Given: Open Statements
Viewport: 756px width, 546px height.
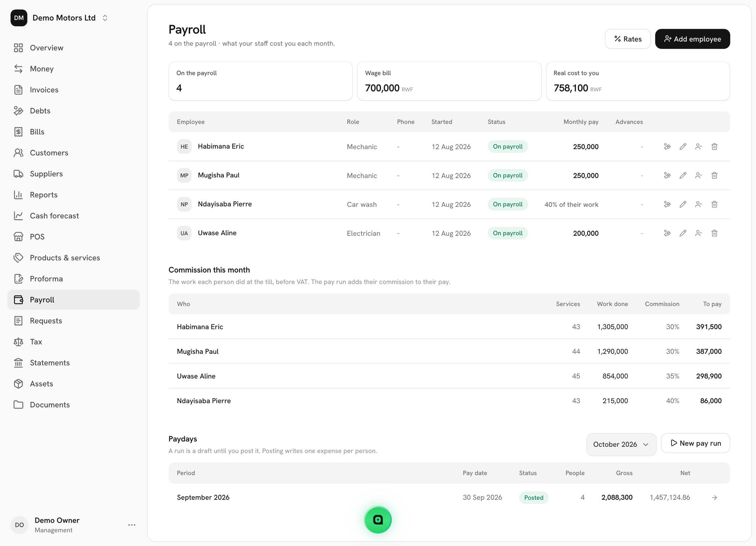Looking at the screenshot, I should [73, 363].
